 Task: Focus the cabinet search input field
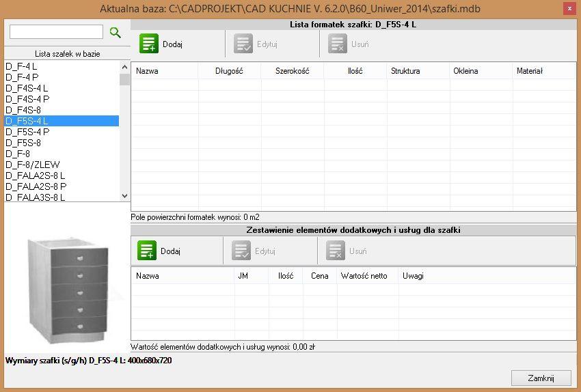tap(56, 32)
